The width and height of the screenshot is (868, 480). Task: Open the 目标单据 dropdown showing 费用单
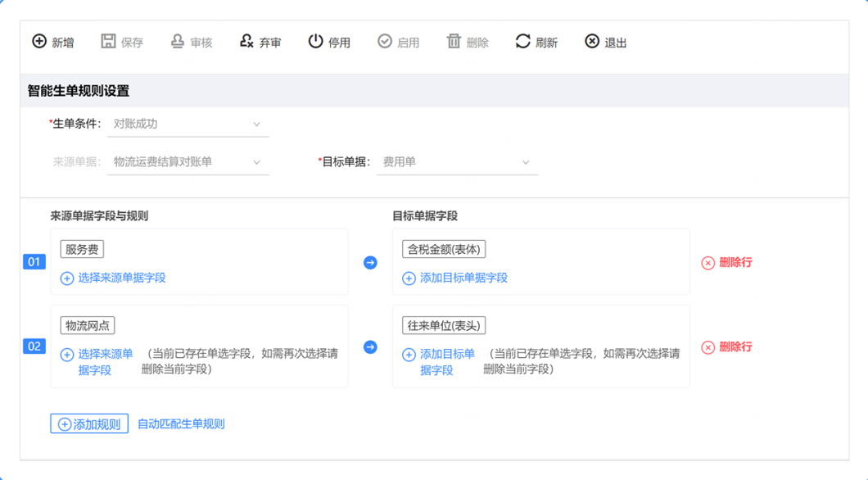pyautogui.click(x=457, y=162)
